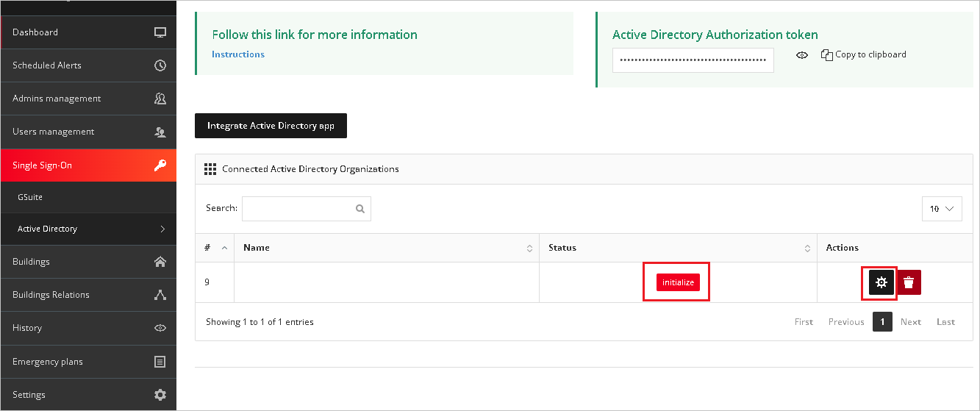Screen dimensions: 980x411
Task: Click the Buildings home icon
Action: tap(160, 262)
